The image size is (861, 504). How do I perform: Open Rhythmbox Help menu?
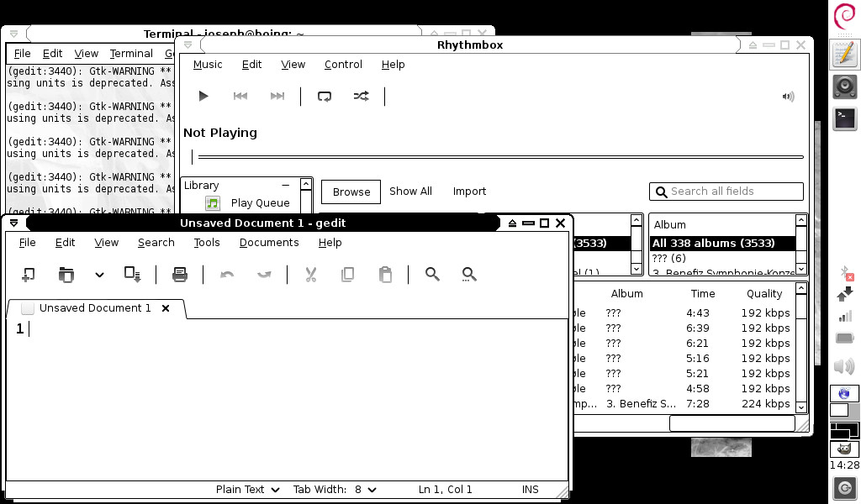[394, 64]
